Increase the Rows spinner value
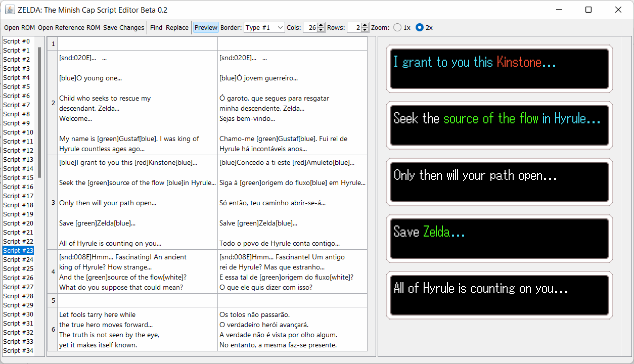Screen dimensions: 634x364 point(365,25)
